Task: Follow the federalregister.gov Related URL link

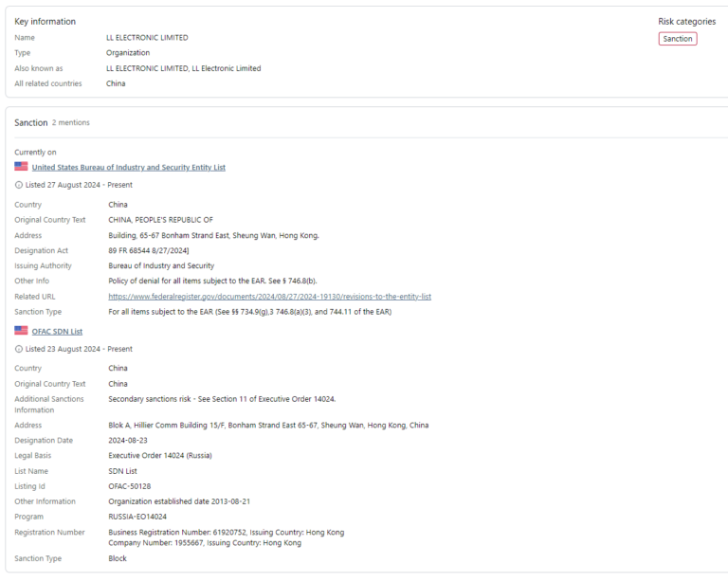Action: click(269, 297)
